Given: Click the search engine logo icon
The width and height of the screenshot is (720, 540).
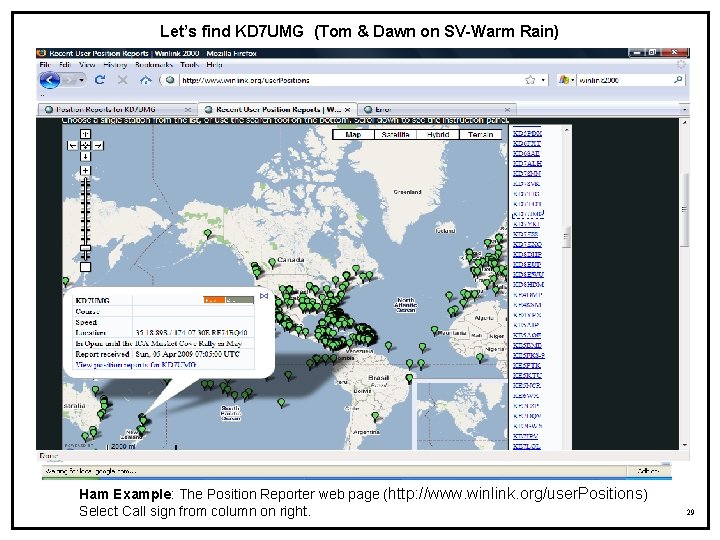Looking at the screenshot, I should pos(563,80).
